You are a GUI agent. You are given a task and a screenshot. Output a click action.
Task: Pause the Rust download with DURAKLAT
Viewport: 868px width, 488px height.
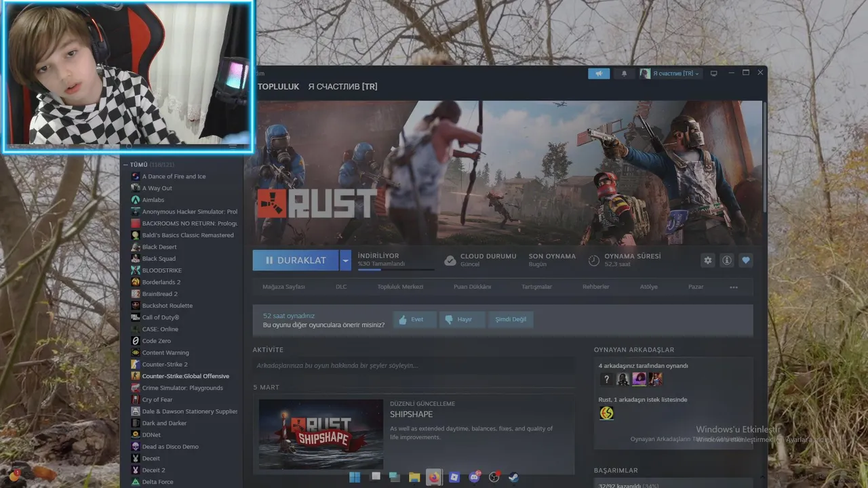296,260
